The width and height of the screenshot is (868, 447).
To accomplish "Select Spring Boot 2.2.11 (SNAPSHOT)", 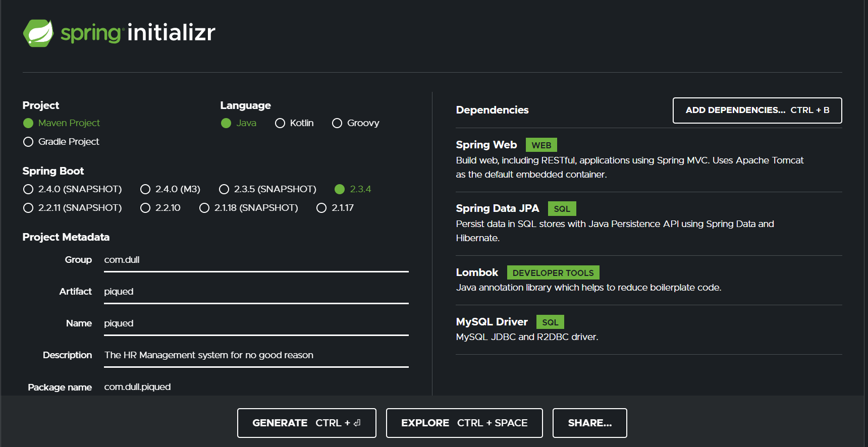I will [x=28, y=208].
